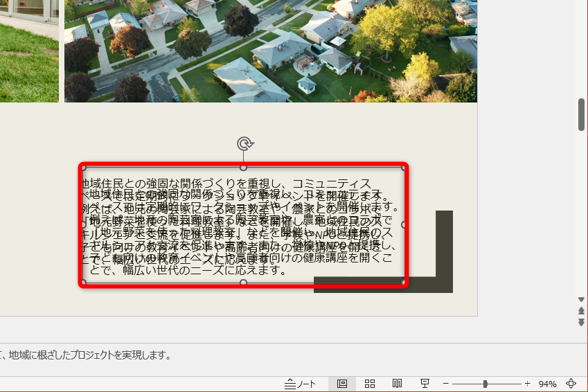This screenshot has height=392, width=588.
Task: Click the bottom-center resize handle of text box
Action: (x=243, y=282)
